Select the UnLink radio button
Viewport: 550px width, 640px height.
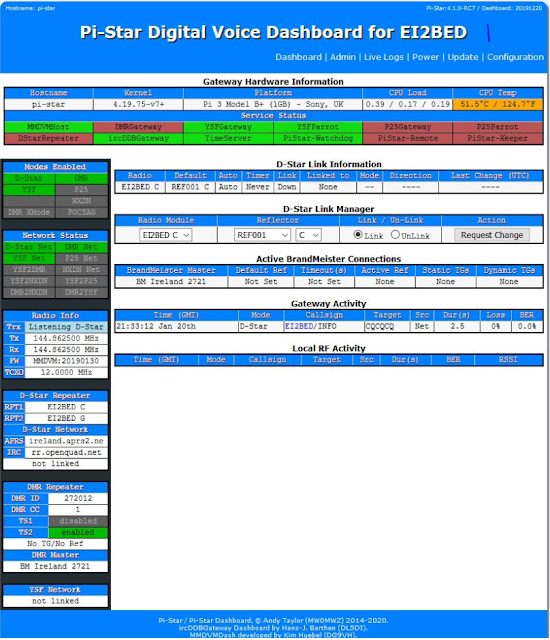click(x=395, y=235)
